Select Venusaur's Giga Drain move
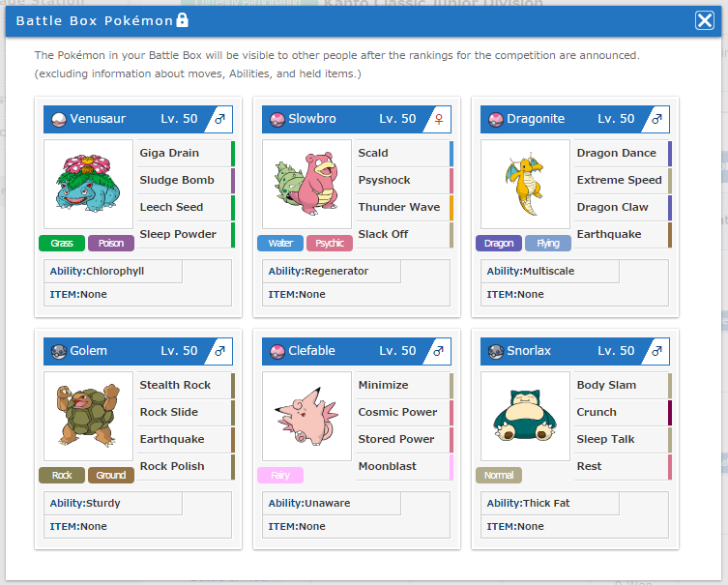The height and width of the screenshot is (585, 728). (x=186, y=153)
